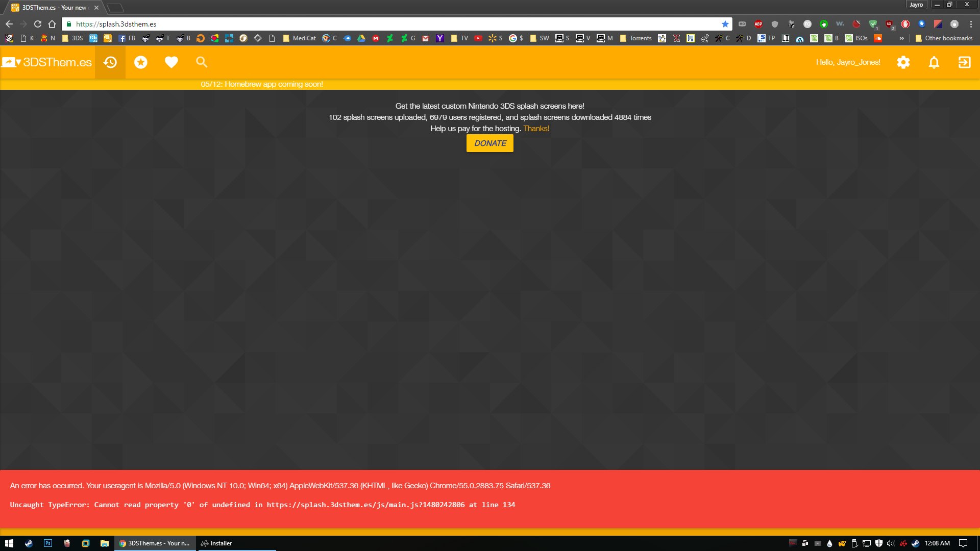
Task: Open the Yahoo bookmark icon
Action: coord(440,38)
